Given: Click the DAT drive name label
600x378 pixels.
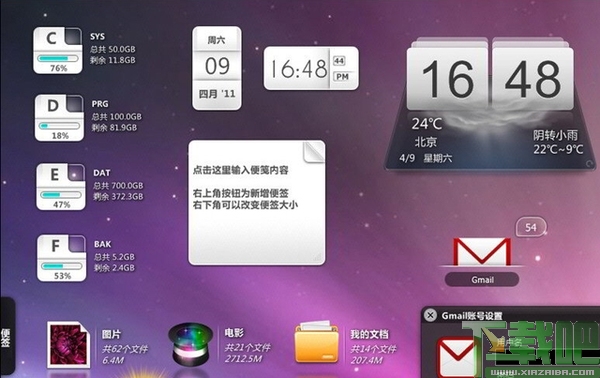Looking at the screenshot, I should coord(102,173).
